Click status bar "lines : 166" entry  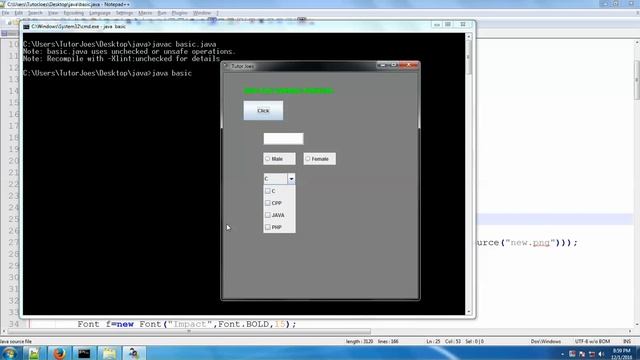pyautogui.click(x=388, y=341)
